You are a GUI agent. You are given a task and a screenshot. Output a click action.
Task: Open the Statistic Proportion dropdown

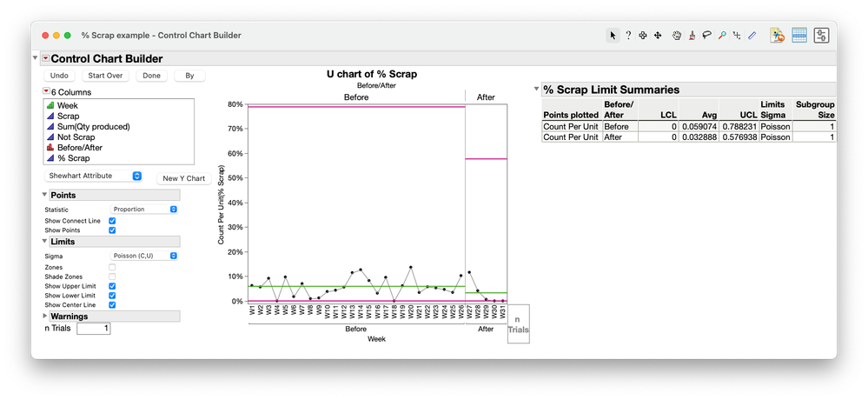[x=144, y=209]
